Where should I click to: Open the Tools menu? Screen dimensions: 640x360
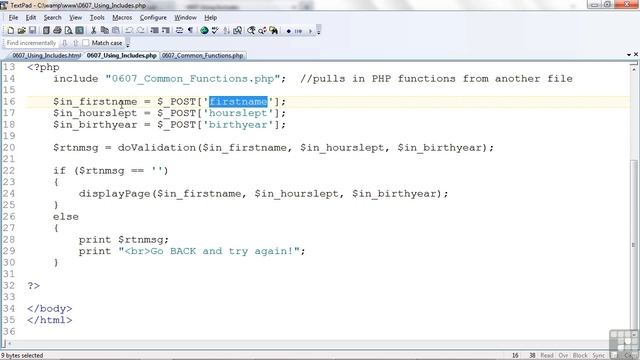(x=97, y=18)
